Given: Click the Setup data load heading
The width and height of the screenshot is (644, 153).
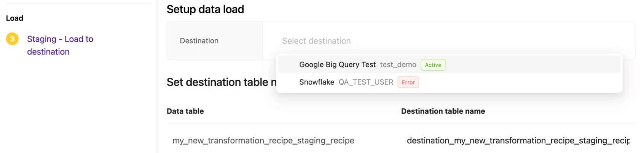Looking at the screenshot, I should [205, 9].
